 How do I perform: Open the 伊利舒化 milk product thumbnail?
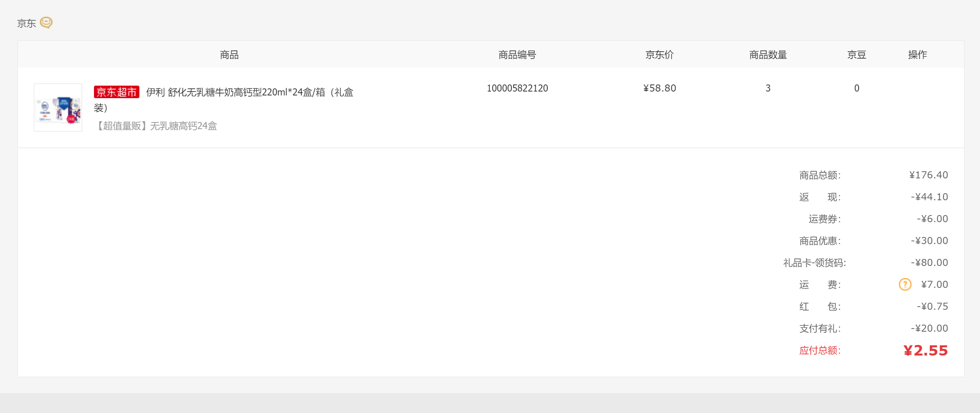58,108
